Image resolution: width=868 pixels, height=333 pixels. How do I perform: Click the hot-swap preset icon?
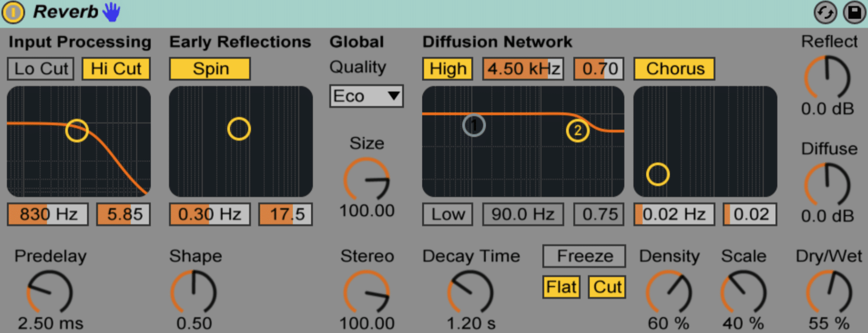825,13
